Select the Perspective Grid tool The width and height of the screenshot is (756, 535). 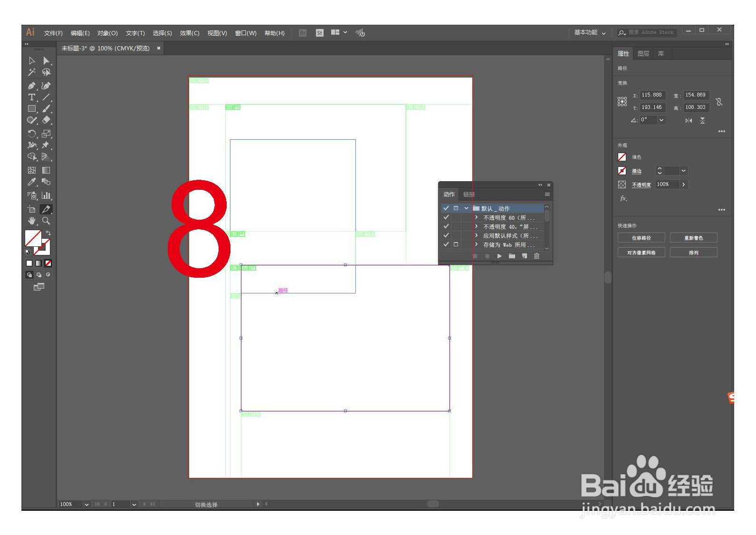coord(46,156)
